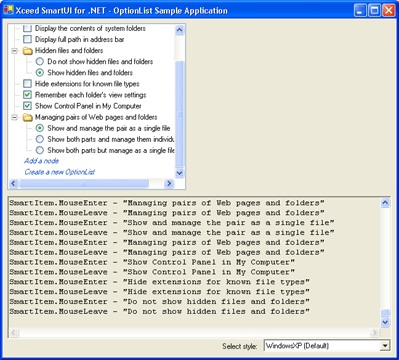Uncheck Remember each folder's view settings

tap(27, 95)
